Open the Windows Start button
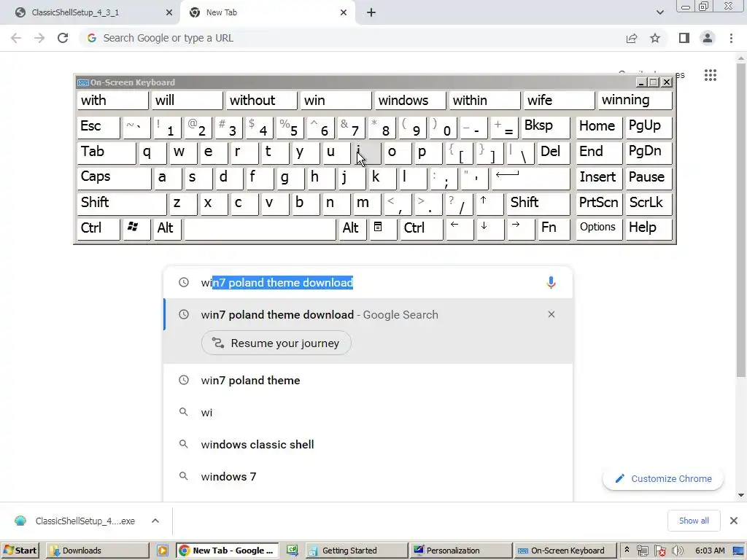The height and width of the screenshot is (560, 747). 20,551
